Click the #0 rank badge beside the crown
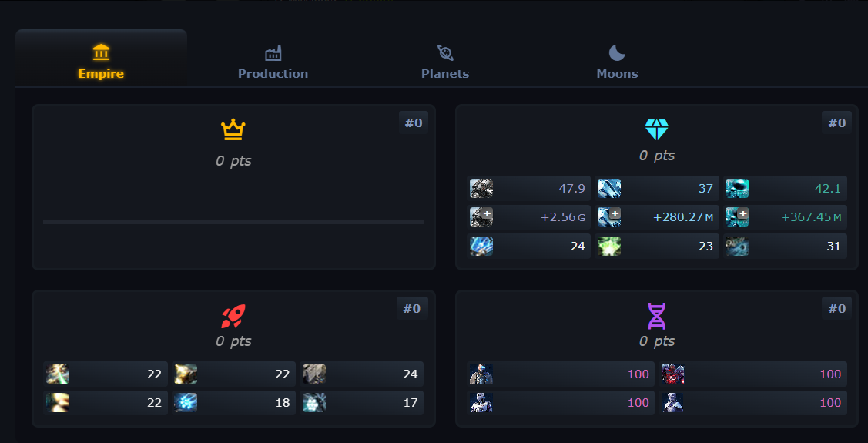The image size is (868, 443). click(414, 122)
